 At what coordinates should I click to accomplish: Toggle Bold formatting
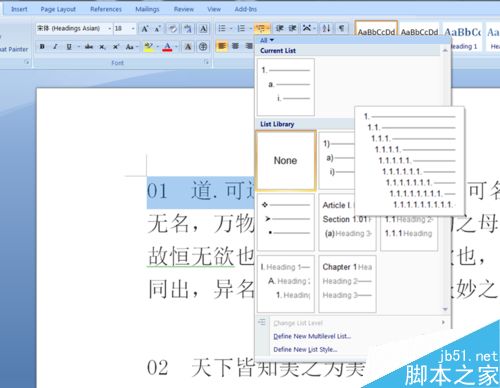click(42, 47)
